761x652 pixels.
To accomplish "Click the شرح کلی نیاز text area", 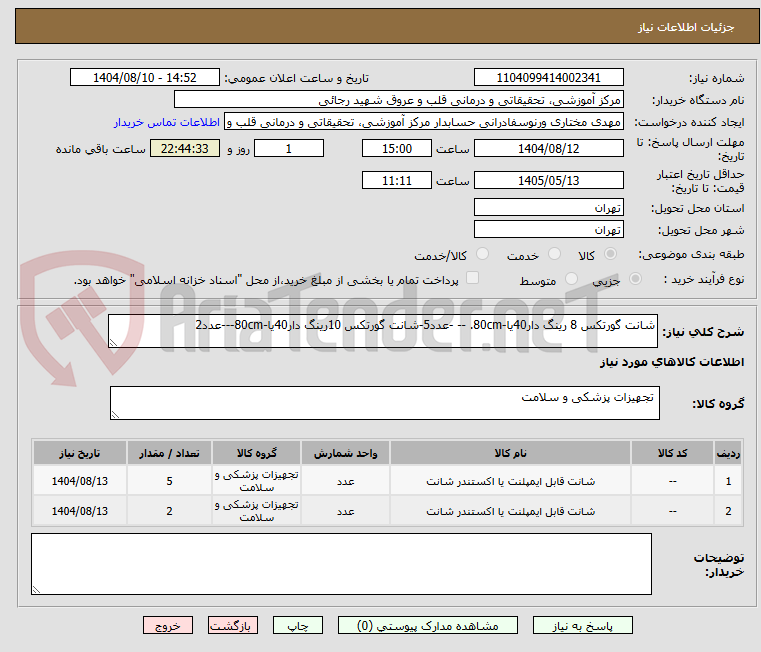I will 383,331.
